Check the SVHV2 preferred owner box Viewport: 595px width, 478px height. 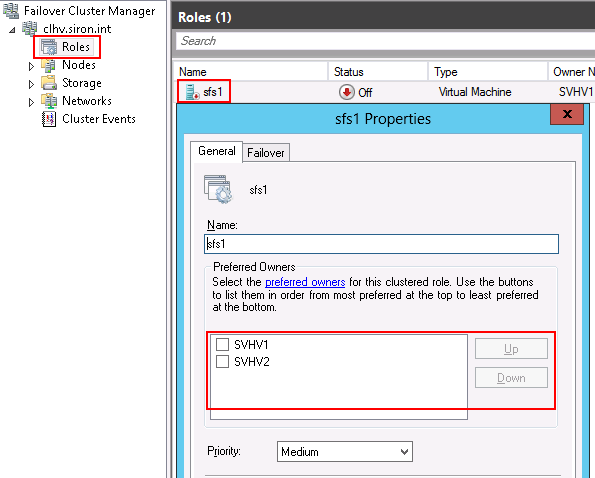tap(222, 362)
